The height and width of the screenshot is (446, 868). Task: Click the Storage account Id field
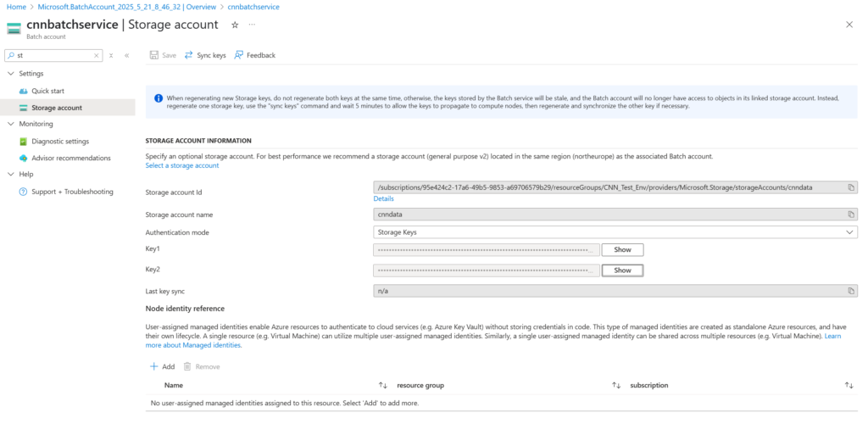[x=615, y=187]
